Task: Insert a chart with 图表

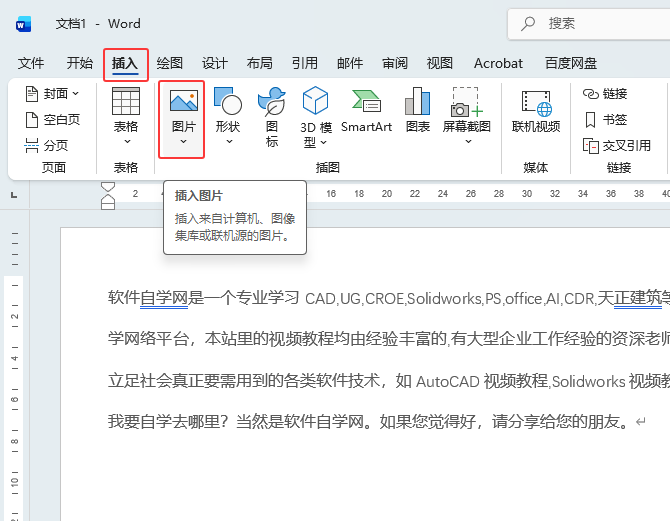Action: 417,110
